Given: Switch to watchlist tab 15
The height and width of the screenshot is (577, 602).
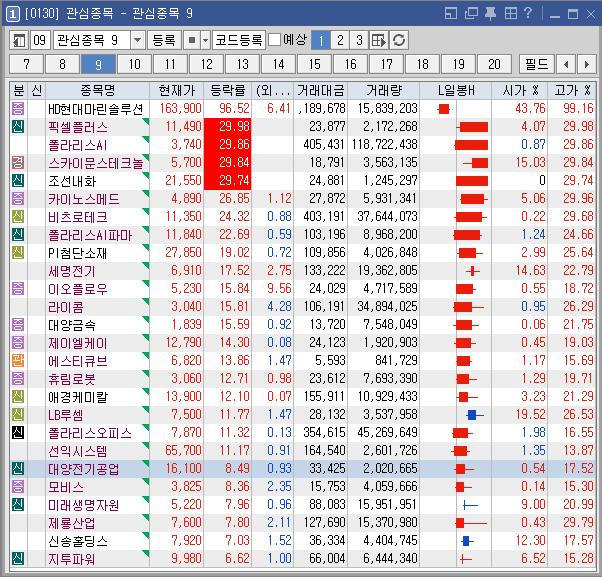Looking at the screenshot, I should pyautogui.click(x=314, y=64).
